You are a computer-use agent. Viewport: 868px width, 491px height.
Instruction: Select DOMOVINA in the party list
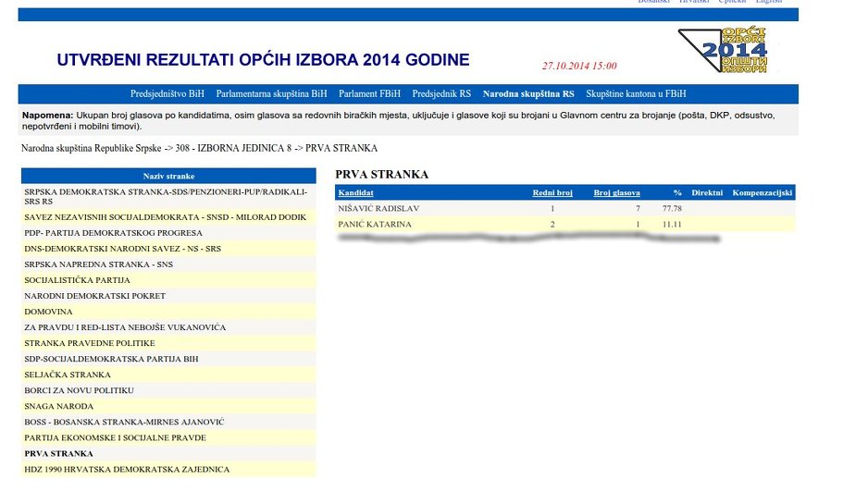(x=48, y=312)
